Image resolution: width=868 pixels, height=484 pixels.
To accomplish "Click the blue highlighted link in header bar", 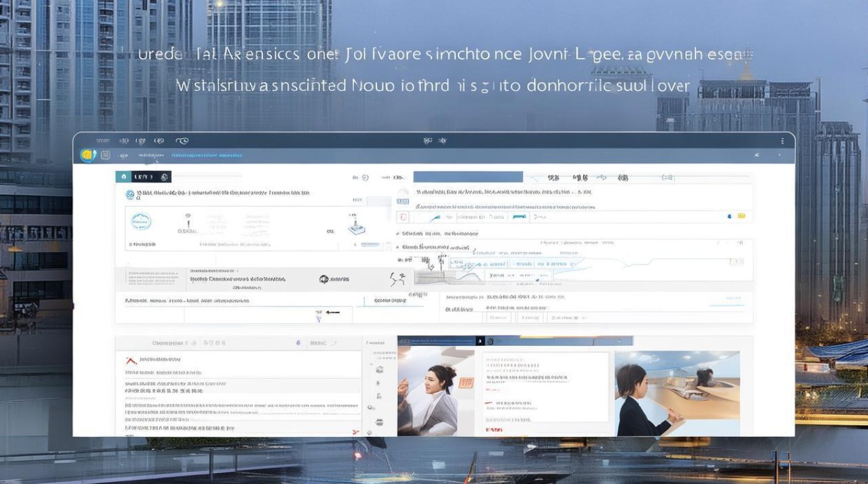I will 207,156.
